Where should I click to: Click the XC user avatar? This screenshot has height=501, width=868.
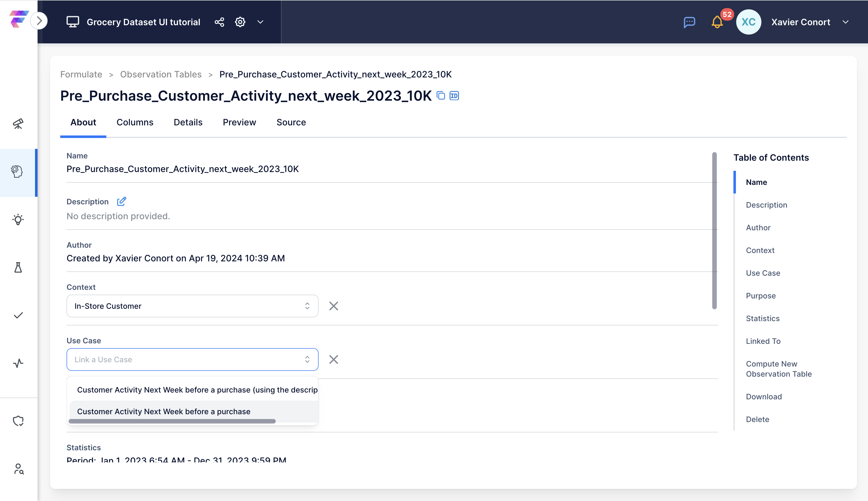point(748,22)
